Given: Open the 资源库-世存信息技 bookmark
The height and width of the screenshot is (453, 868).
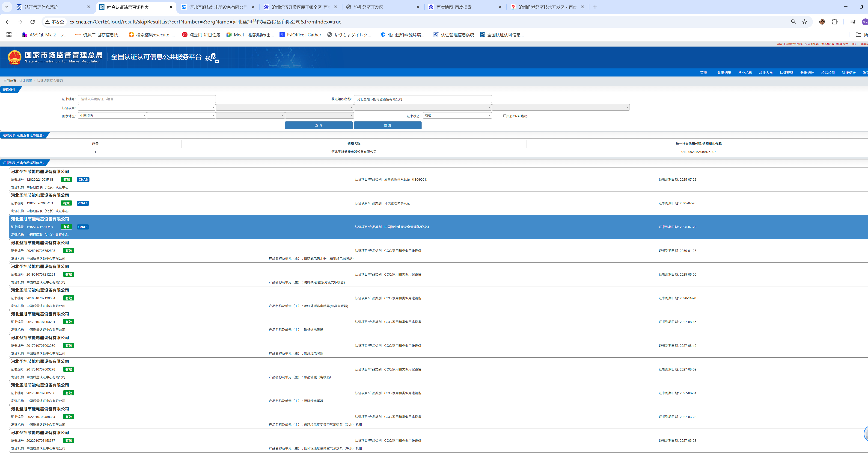Looking at the screenshot, I should tap(98, 35).
